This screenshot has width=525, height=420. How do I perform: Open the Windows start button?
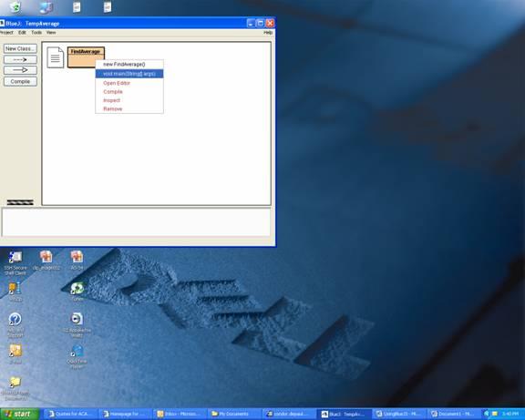19,414
